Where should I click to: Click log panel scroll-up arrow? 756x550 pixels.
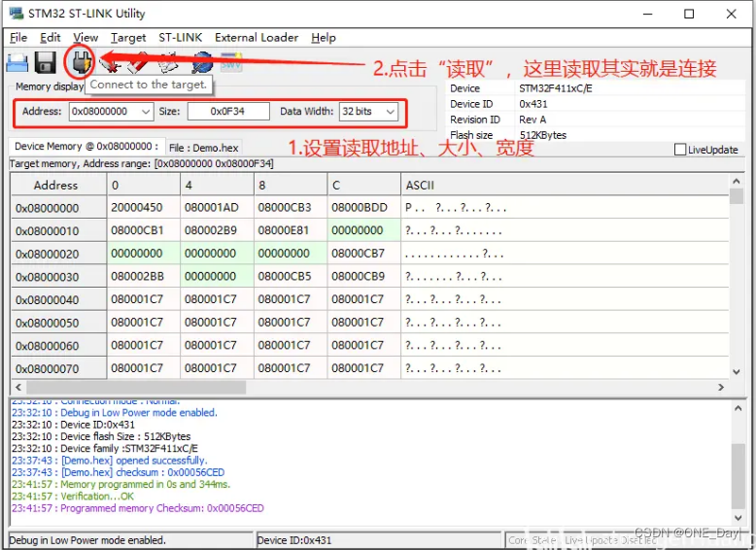[739, 408]
